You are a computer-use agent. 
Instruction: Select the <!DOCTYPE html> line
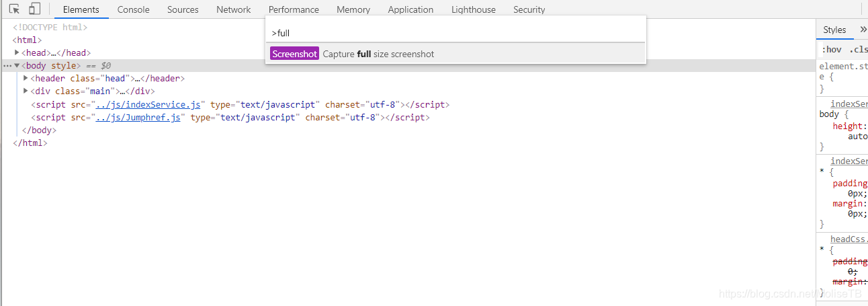coord(50,27)
